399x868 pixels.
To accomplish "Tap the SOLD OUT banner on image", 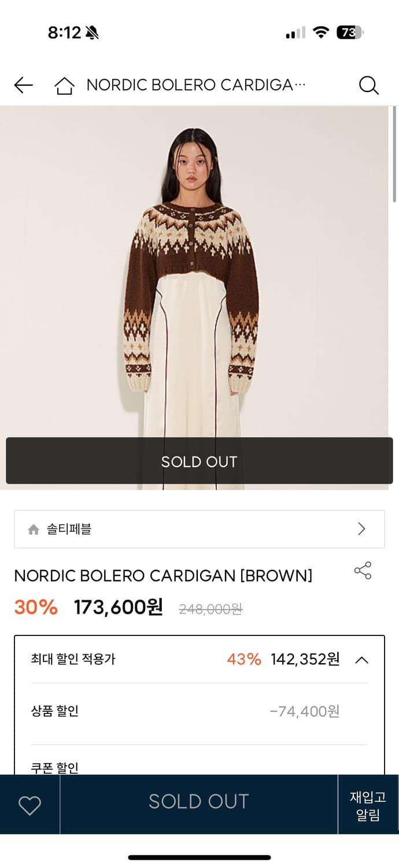I will pyautogui.click(x=199, y=461).
